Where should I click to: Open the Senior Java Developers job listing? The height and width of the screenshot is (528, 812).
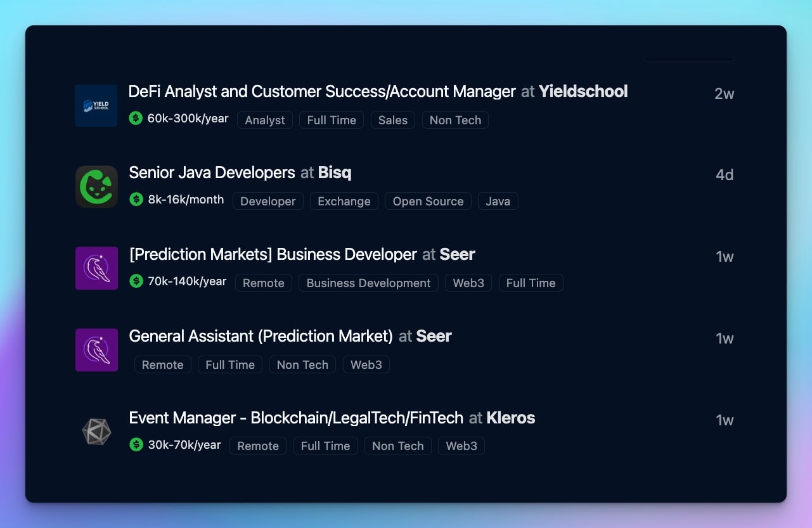click(212, 173)
